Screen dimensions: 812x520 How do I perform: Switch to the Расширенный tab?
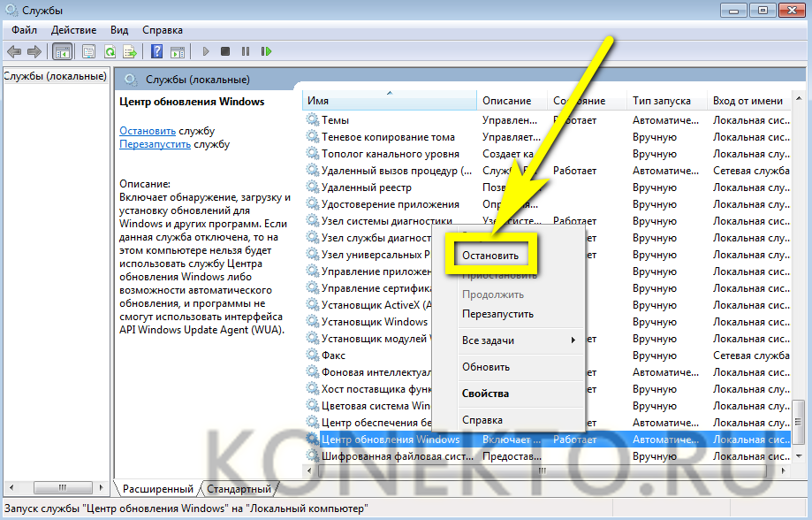[157, 488]
